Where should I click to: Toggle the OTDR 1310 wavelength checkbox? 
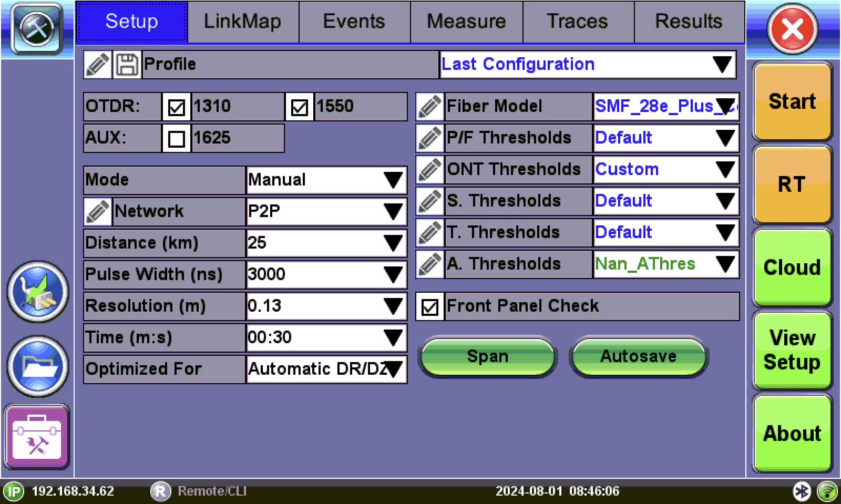(176, 107)
